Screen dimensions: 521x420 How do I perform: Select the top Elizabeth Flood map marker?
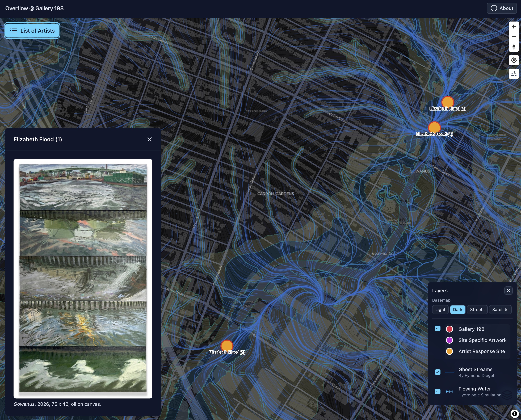448,102
